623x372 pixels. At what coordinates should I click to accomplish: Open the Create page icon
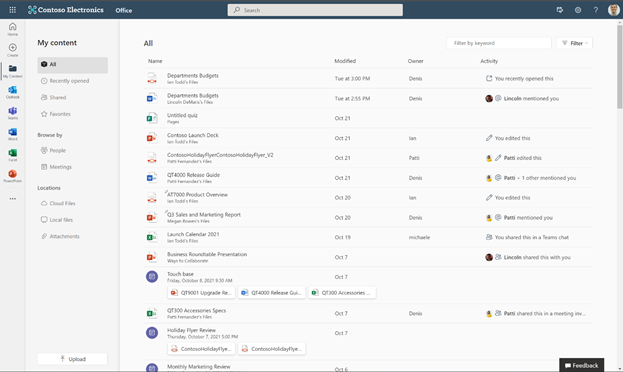point(13,50)
